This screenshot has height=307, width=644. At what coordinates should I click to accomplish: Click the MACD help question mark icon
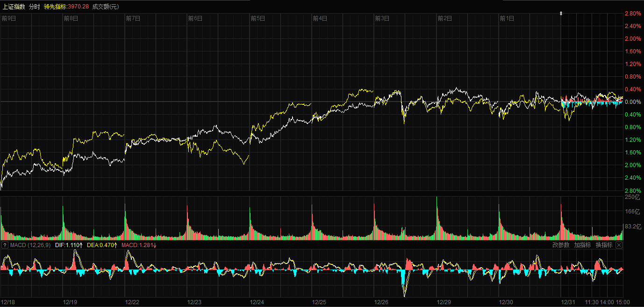pyautogui.click(x=5, y=245)
